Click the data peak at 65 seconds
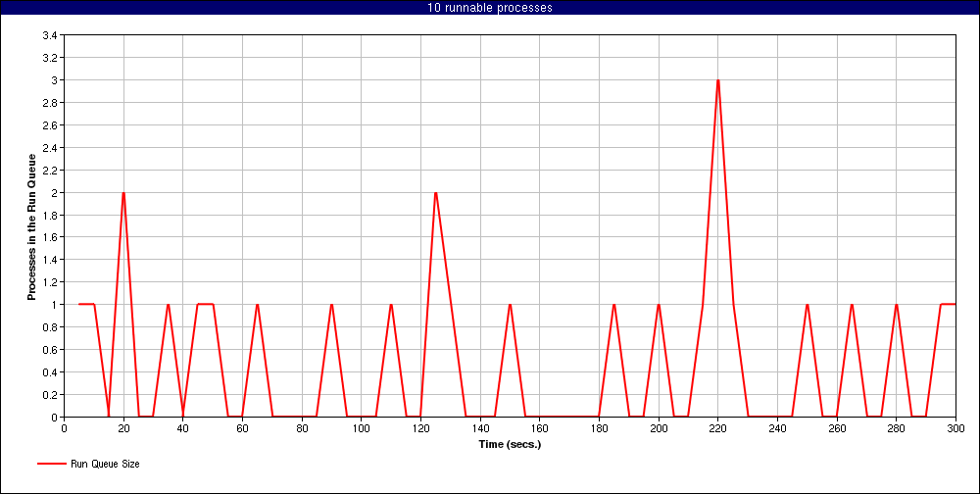This screenshot has width=980, height=494. [258, 305]
